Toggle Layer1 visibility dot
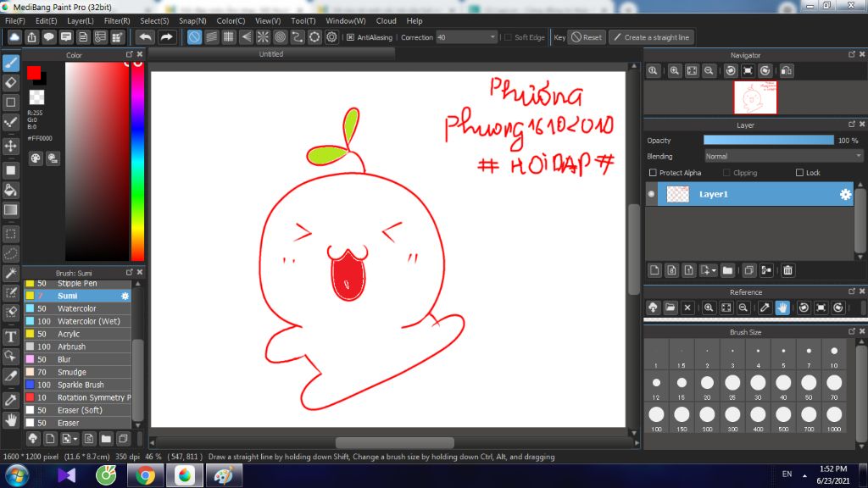Screen dimensions: 868x488 point(651,194)
